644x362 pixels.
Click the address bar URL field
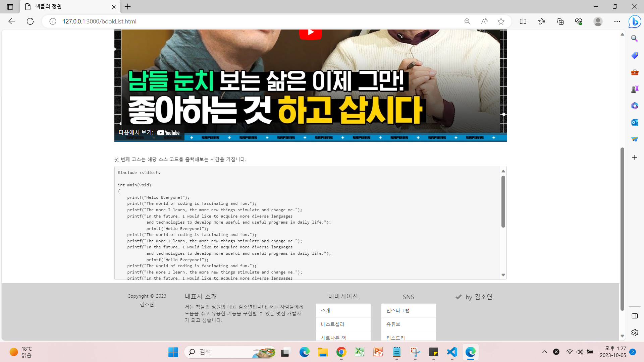coord(235,21)
